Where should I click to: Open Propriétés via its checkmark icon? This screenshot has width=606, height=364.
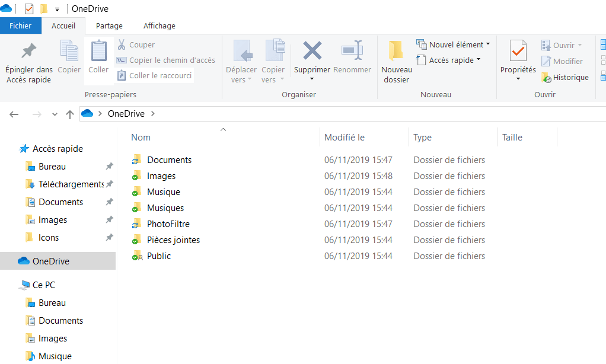point(518,52)
